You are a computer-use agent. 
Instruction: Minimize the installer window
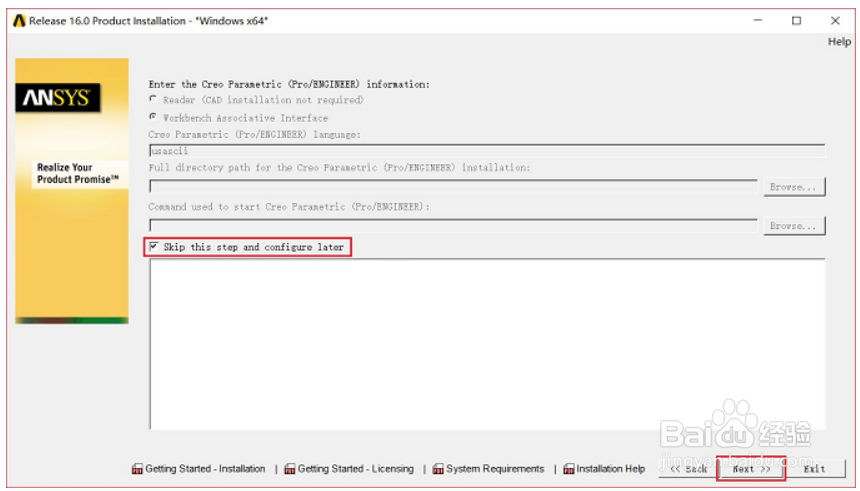tap(758, 21)
